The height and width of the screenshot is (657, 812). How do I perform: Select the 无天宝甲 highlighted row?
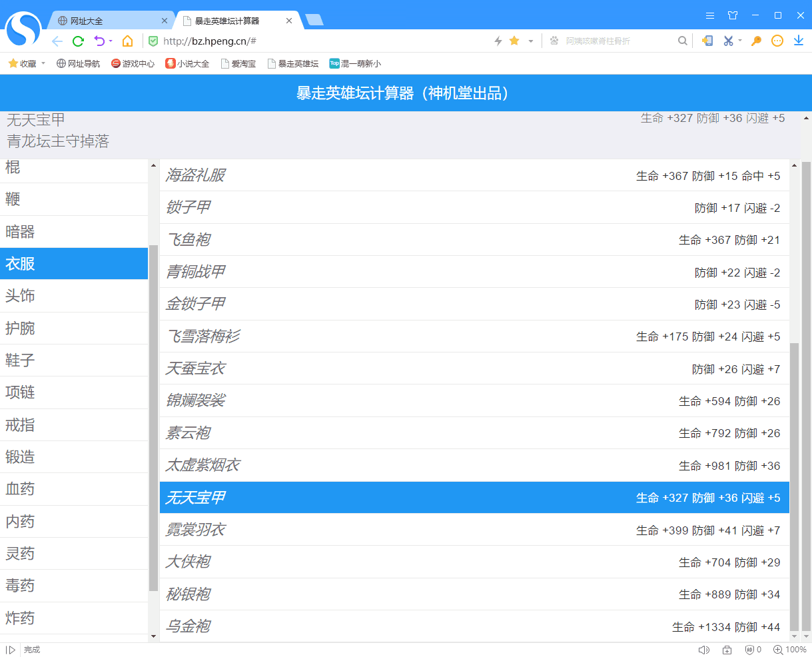click(474, 498)
